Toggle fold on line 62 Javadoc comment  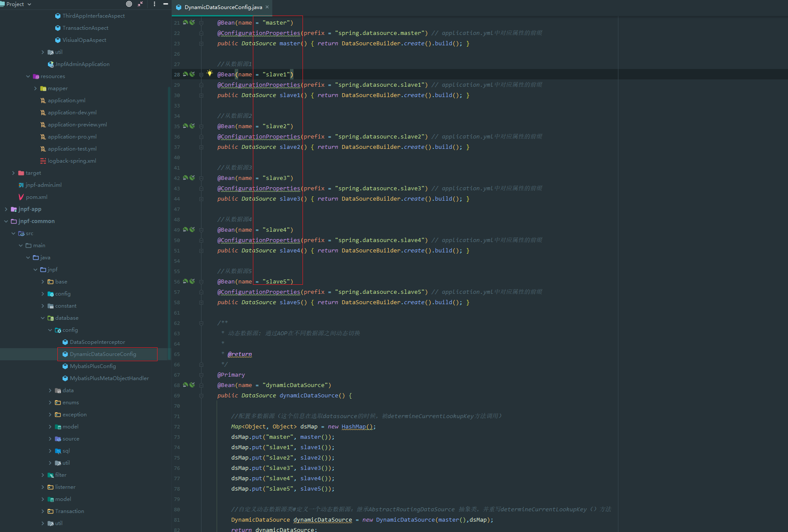(x=202, y=323)
